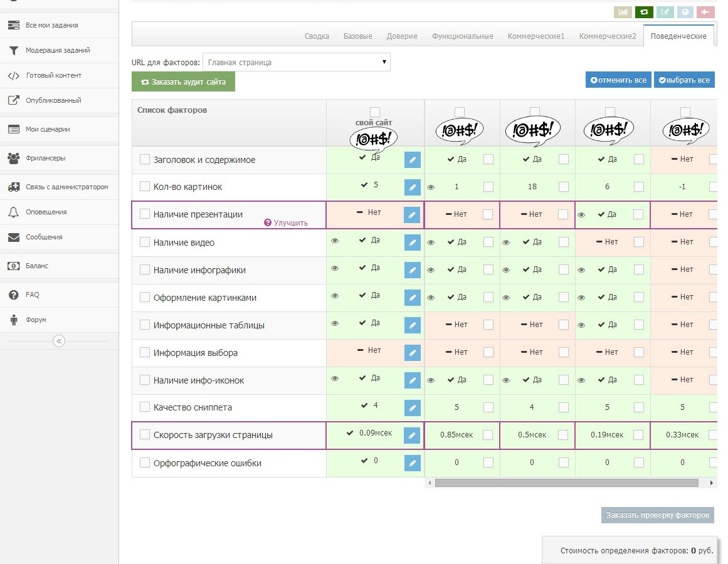Switch to the Коммерческие1 tab

point(536,36)
